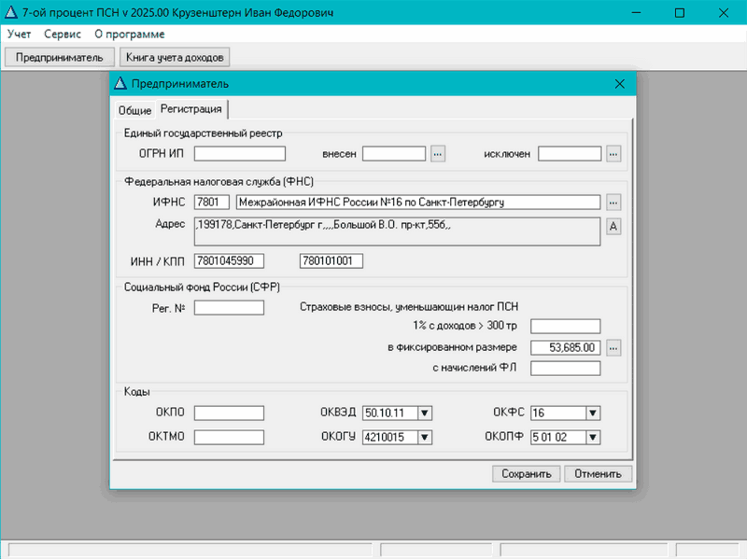Click ellipsis beside fixed-size contributions field

point(613,347)
